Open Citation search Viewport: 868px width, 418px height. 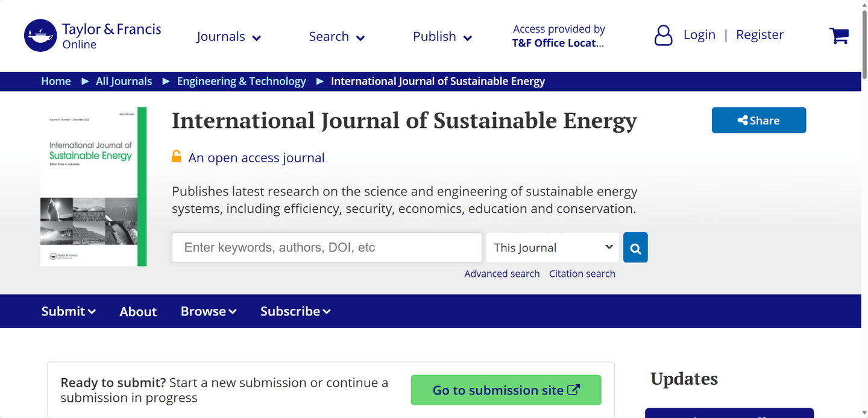coord(582,273)
